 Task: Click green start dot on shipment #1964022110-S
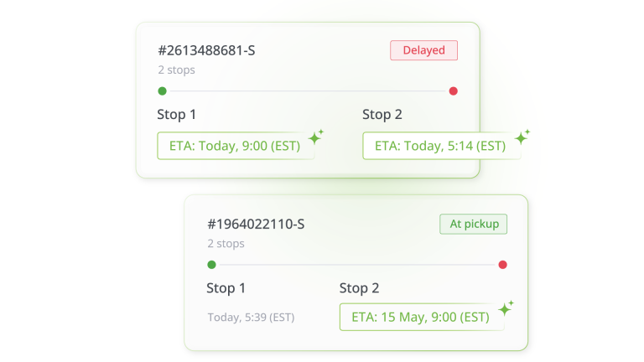211,265
